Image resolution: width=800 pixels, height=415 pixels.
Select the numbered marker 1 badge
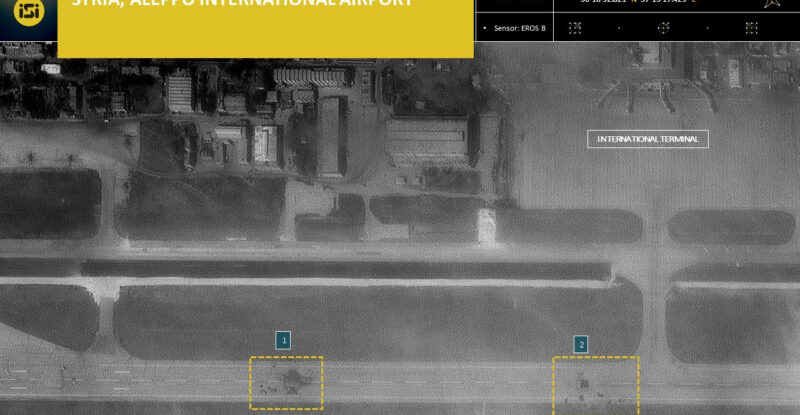click(x=284, y=340)
